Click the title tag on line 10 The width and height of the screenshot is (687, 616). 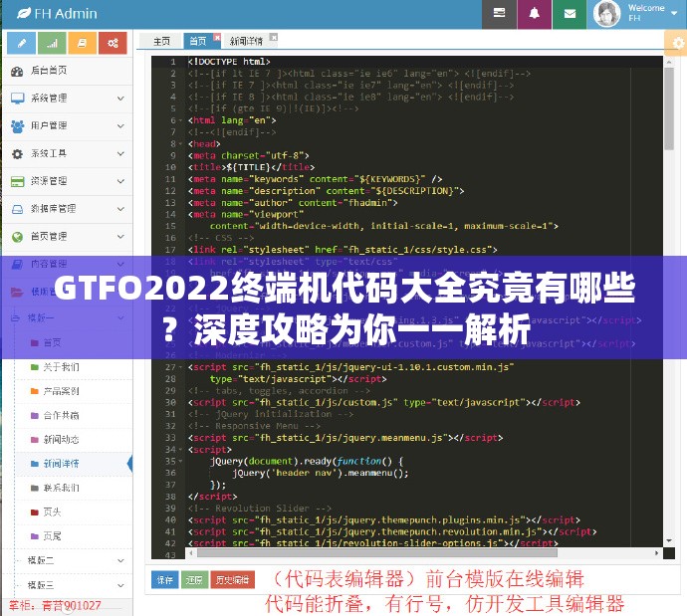(252, 167)
